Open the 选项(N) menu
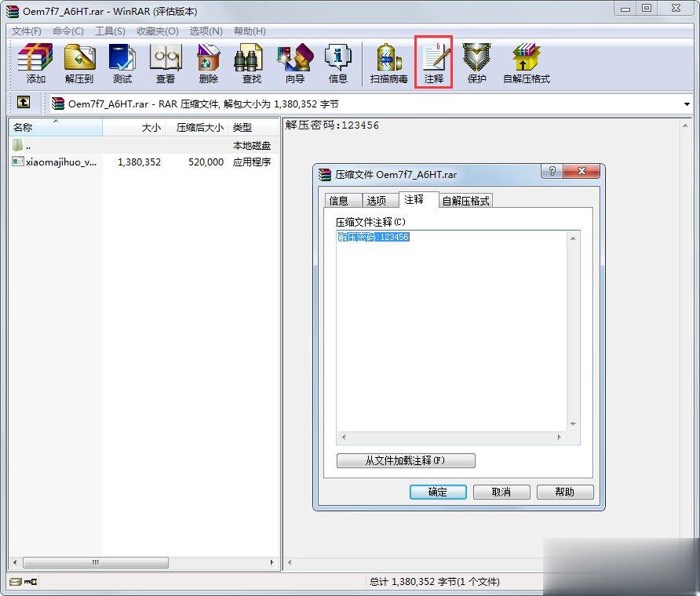 point(206,31)
